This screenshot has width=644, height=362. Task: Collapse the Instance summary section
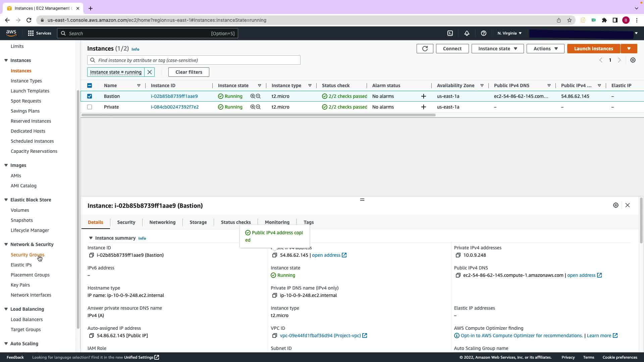(x=91, y=238)
